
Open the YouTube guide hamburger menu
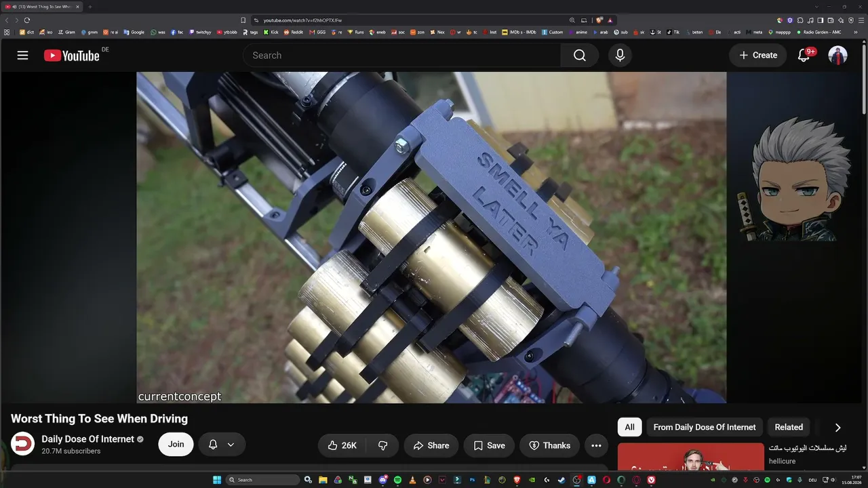[22, 56]
